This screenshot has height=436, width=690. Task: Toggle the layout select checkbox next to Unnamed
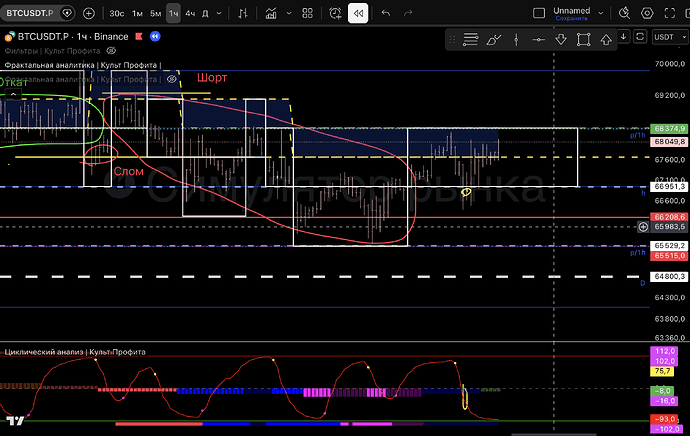coord(540,14)
